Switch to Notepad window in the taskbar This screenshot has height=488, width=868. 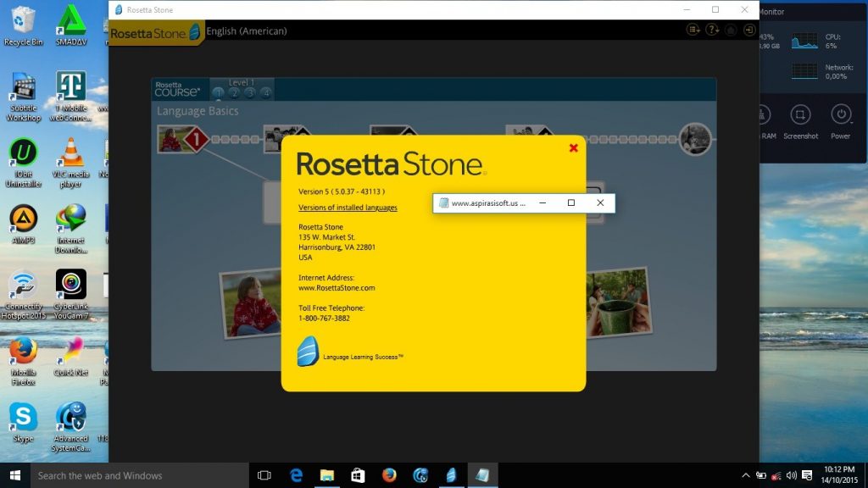[482, 475]
